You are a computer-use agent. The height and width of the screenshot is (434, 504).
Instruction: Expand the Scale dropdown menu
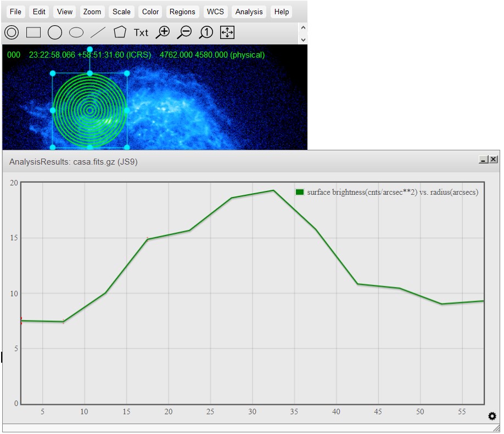tap(121, 12)
